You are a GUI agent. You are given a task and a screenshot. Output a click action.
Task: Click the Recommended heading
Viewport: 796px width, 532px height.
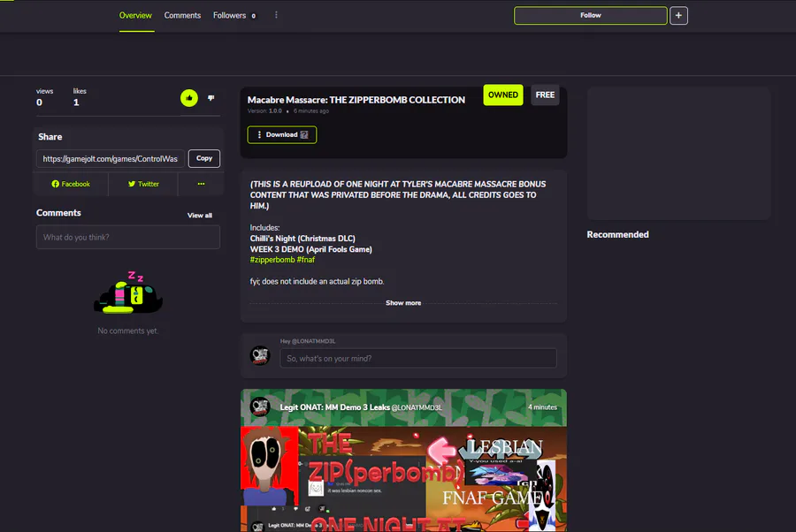[x=617, y=234]
